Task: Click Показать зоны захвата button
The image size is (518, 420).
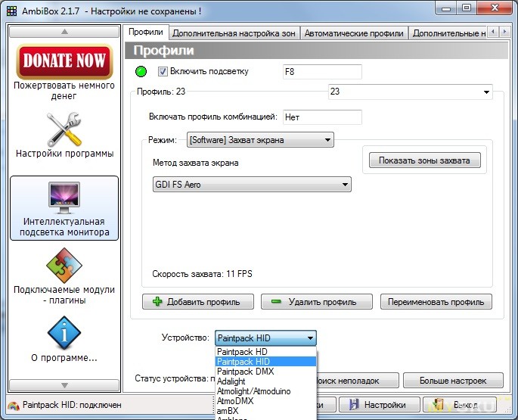Action: (424, 160)
